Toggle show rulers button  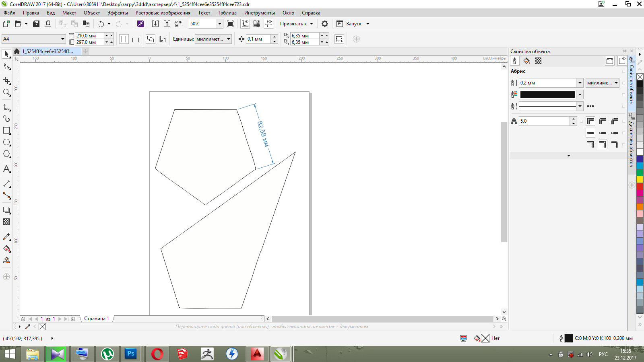[x=245, y=24]
